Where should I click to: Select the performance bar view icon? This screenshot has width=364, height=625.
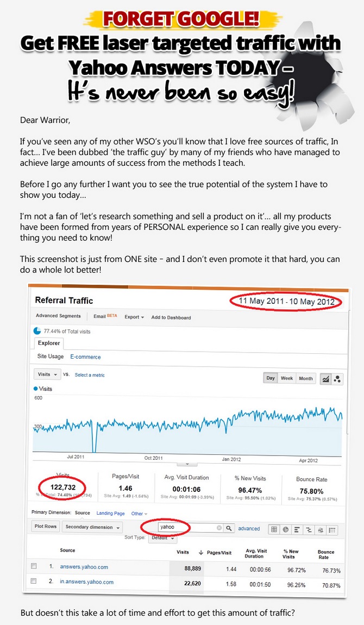(298, 529)
